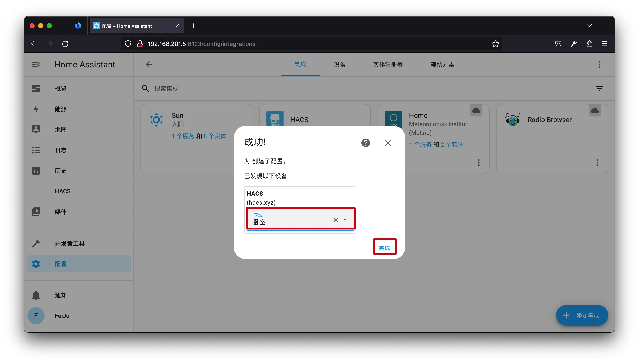The height and width of the screenshot is (364, 639).
Task: Open the Sun 8 个实体 link
Action: [215, 136]
